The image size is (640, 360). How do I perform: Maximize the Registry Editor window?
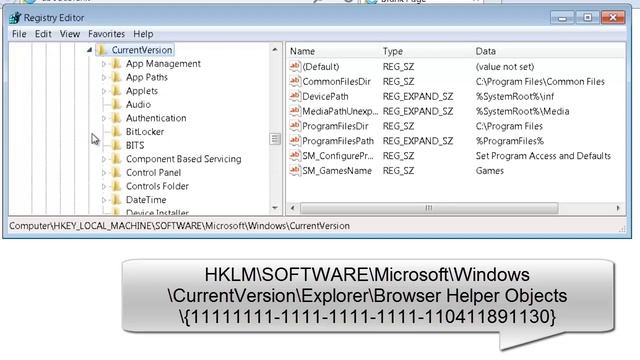[587, 18]
